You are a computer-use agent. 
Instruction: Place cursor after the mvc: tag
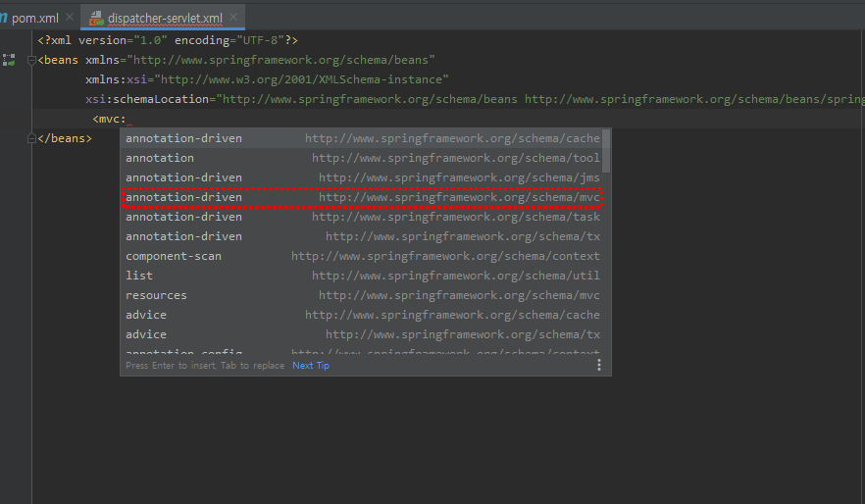[x=127, y=119]
